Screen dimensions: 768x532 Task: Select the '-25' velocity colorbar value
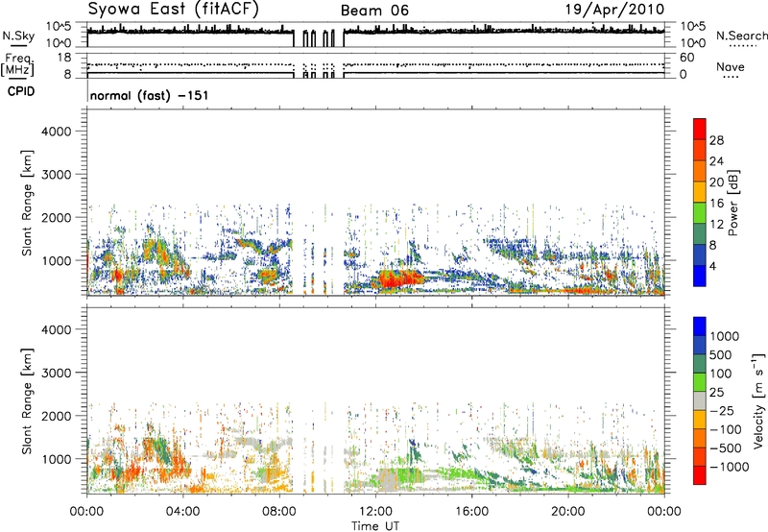[722, 411]
